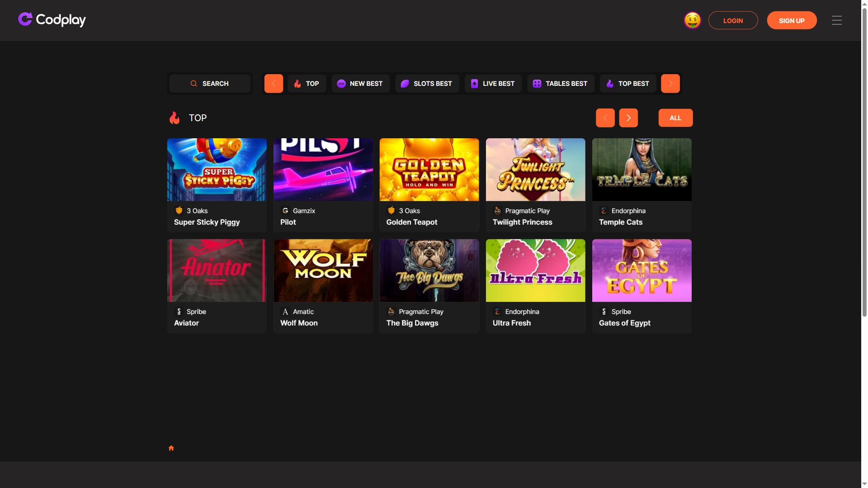
Task: Select the TOP category tab
Action: 307,84
